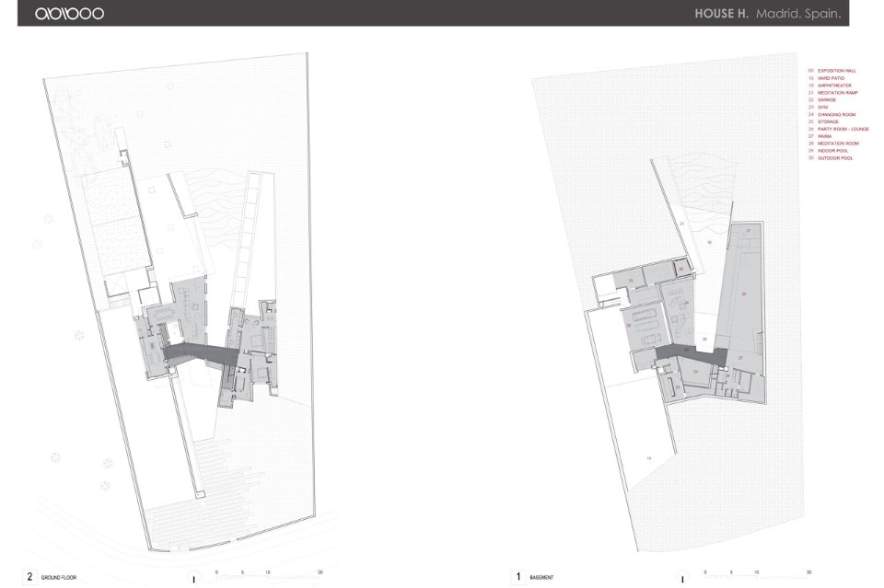
Task: Click the north arrow under ground floor plan
Action: 193,578
